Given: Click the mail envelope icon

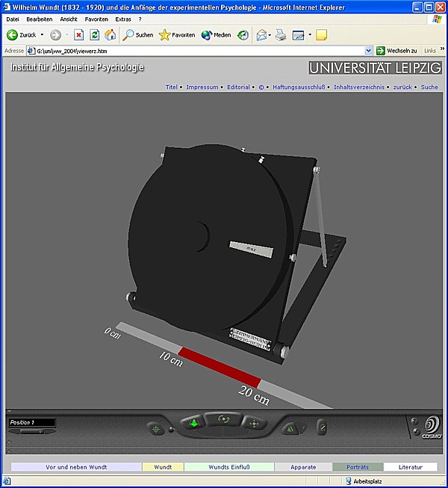Looking at the screenshot, I should pos(261,35).
